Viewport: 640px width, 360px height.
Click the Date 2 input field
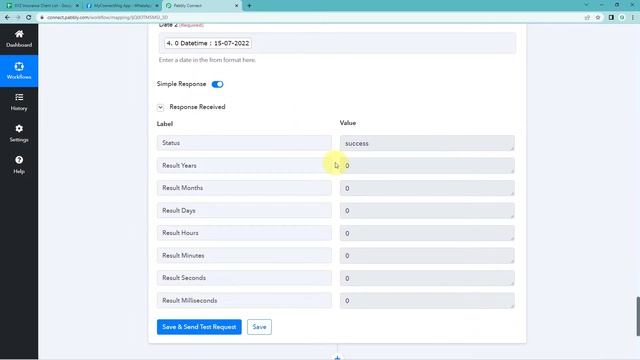click(337, 43)
